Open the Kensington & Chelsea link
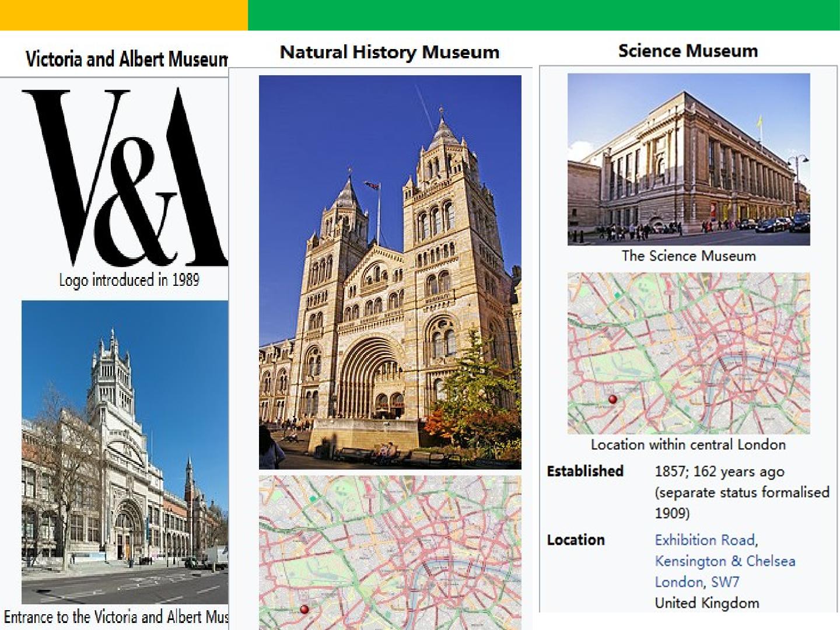840x630 pixels. tap(725, 561)
